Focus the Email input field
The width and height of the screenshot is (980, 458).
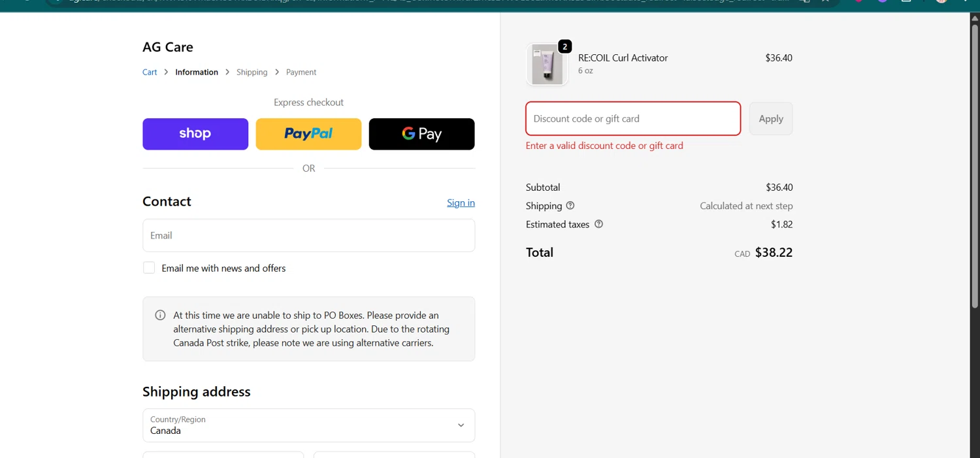tap(308, 235)
